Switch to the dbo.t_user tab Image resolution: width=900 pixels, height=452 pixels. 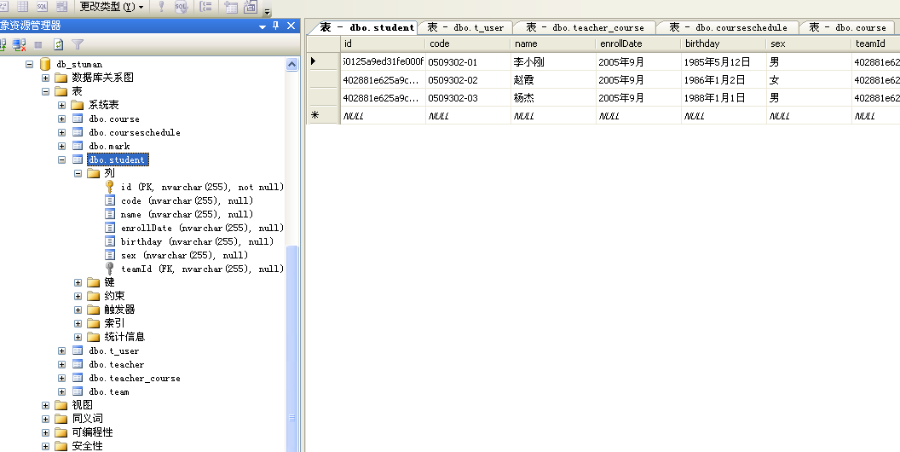pos(465,27)
